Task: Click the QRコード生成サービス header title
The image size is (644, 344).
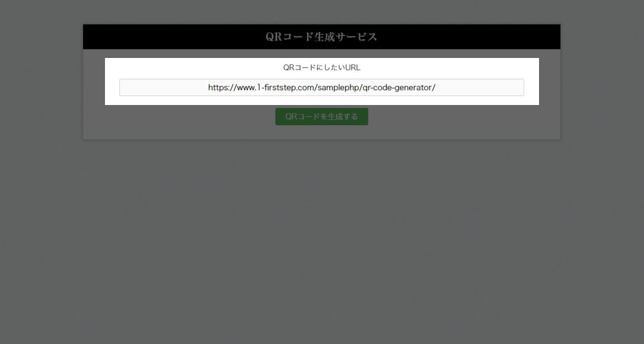Action: [x=321, y=37]
